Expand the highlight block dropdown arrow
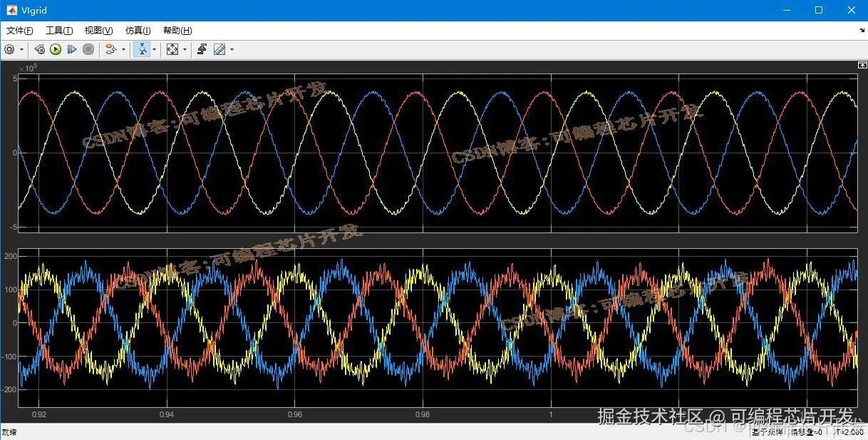The height and width of the screenshot is (440, 868). coord(123,49)
